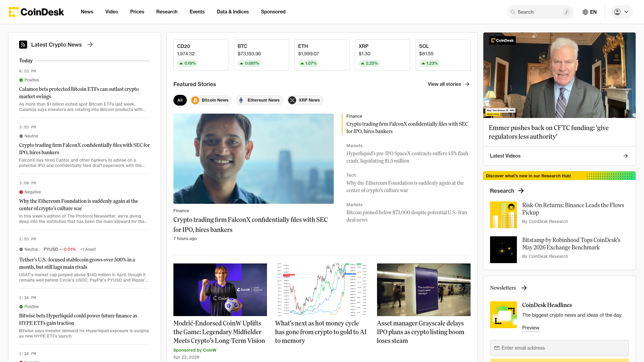Screen dimensions: 644x362
Task: Click the globe language icon
Action: (585, 12)
